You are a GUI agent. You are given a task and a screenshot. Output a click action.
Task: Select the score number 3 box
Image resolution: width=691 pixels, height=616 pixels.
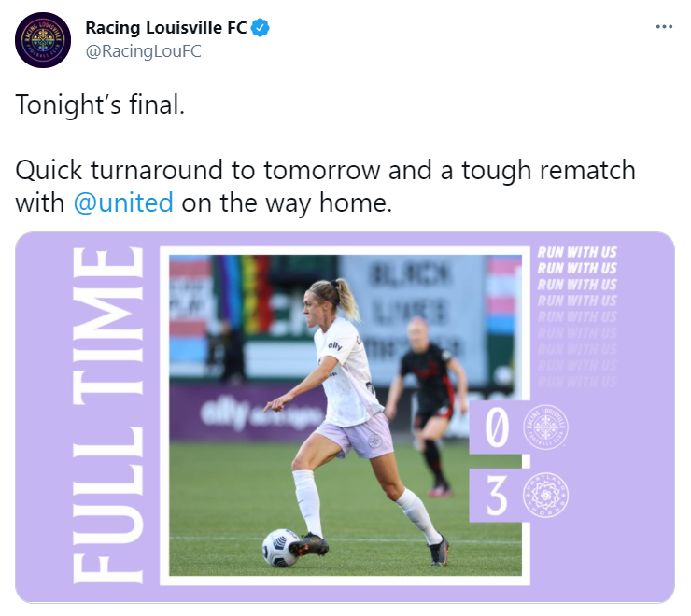(497, 496)
